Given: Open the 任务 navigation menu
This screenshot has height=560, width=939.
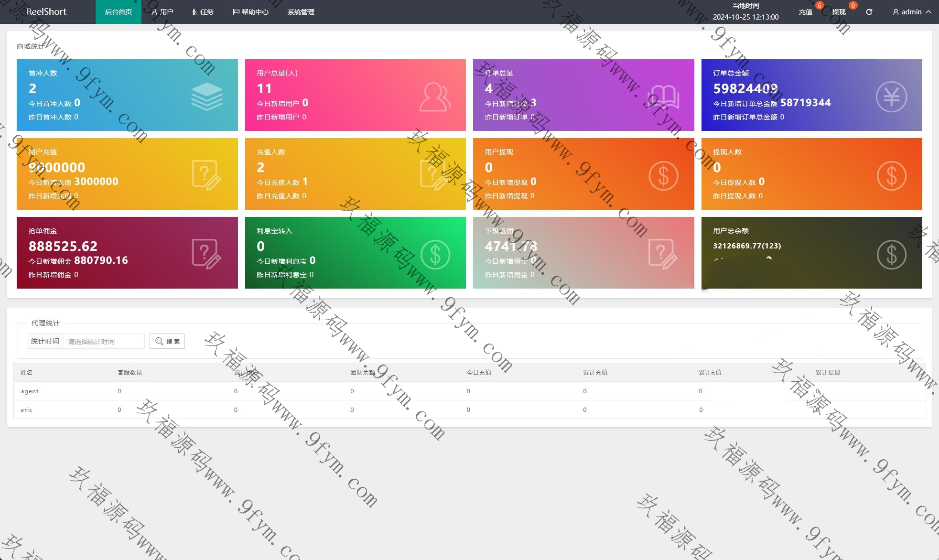Looking at the screenshot, I should (x=203, y=12).
